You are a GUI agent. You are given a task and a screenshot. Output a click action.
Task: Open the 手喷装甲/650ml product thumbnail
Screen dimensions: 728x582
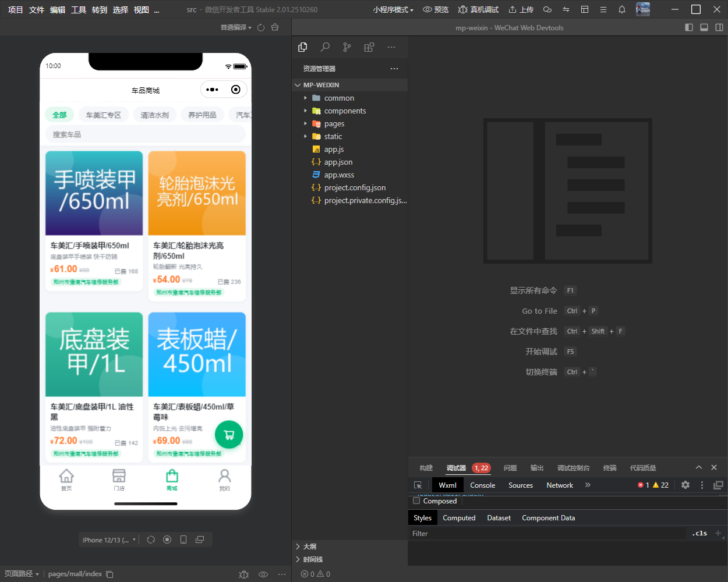[x=94, y=193]
